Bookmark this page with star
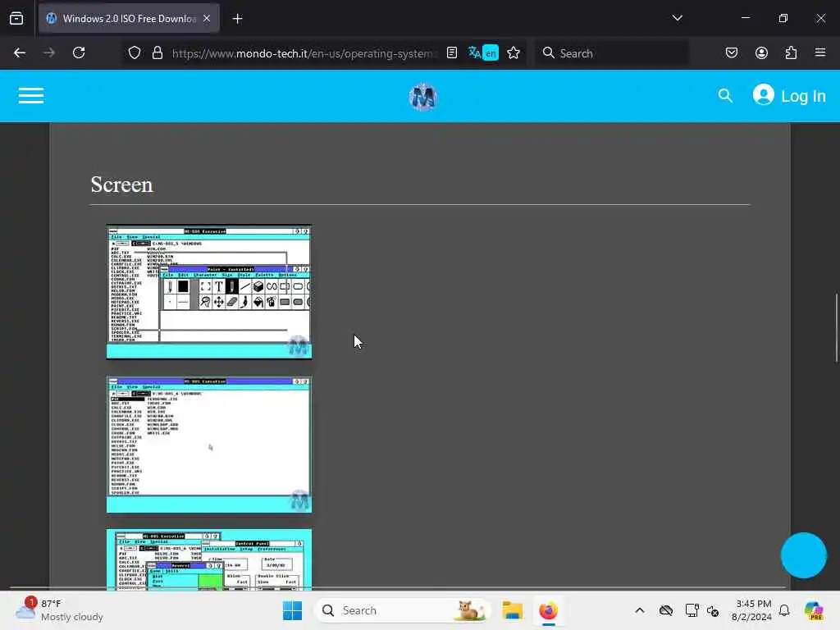 [514, 53]
